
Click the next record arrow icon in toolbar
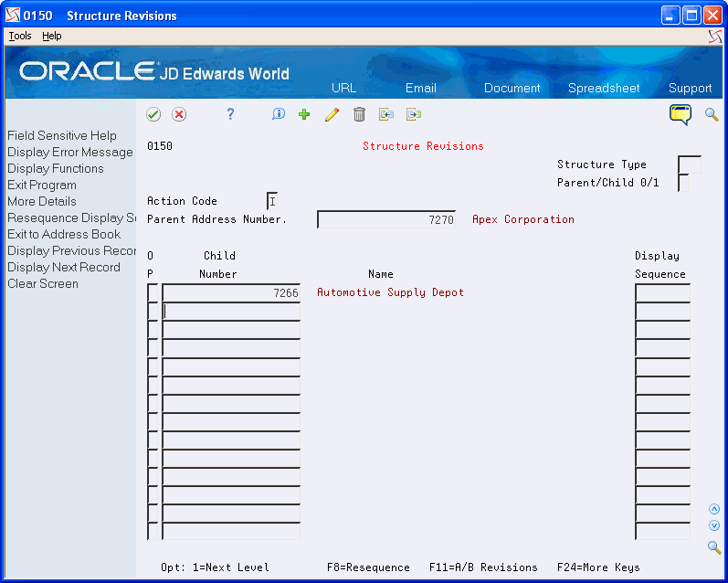(x=414, y=114)
